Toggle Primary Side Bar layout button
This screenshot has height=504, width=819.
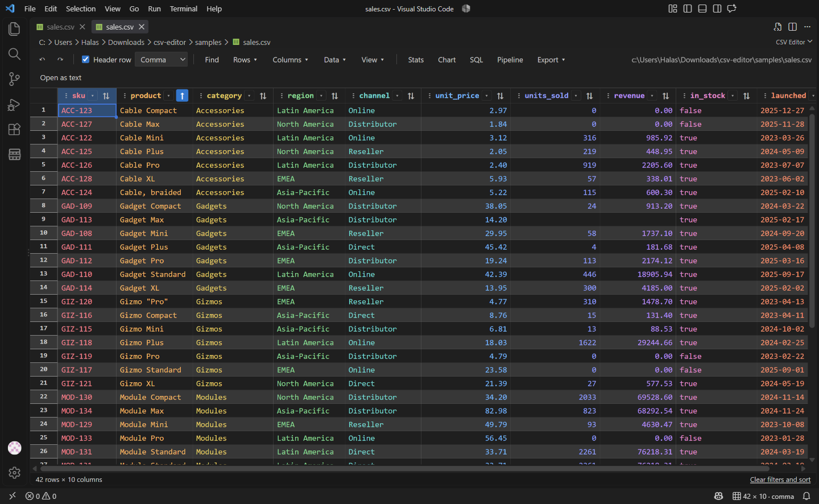point(688,9)
